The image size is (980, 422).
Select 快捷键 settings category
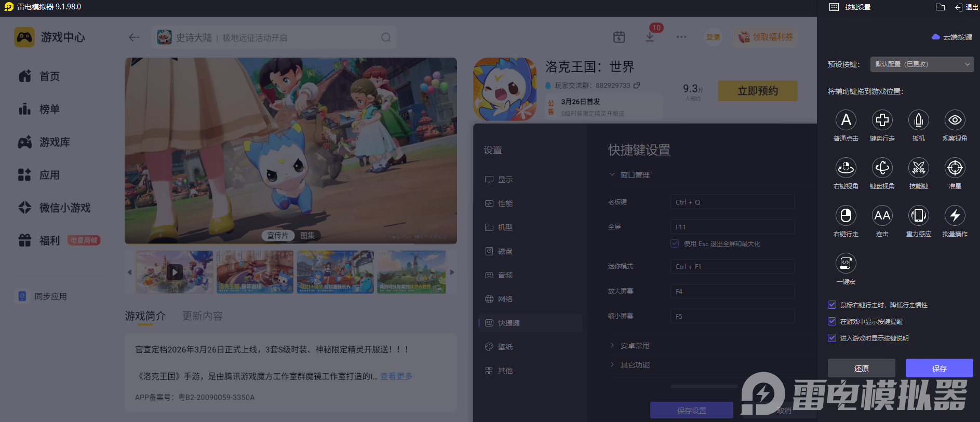(530, 323)
